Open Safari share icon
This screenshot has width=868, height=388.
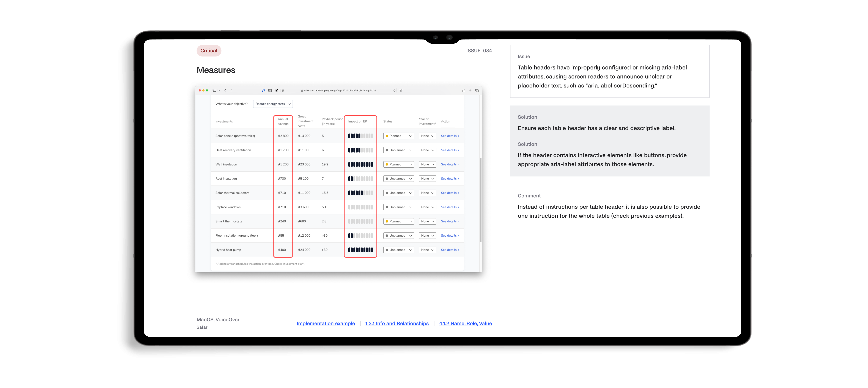pyautogui.click(x=464, y=90)
